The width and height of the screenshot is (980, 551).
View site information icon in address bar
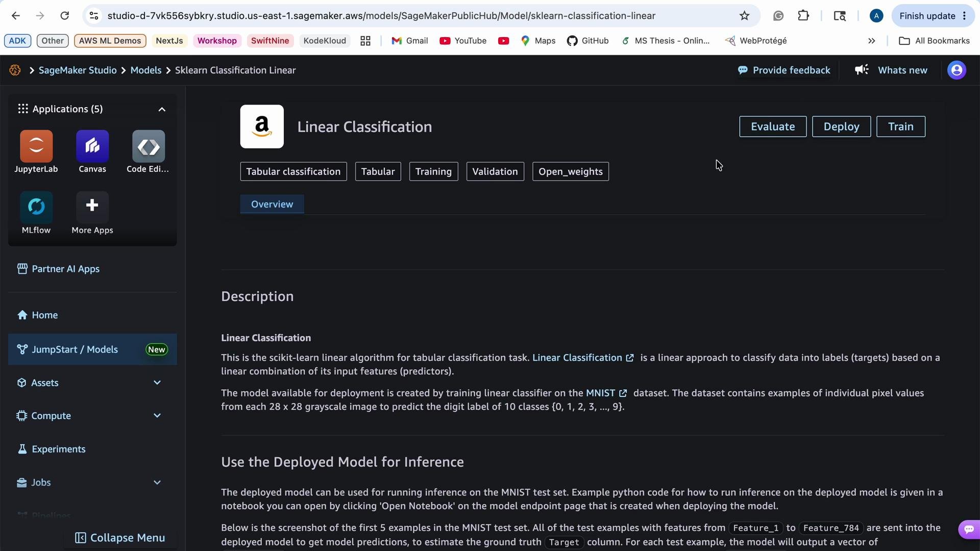[x=94, y=16]
